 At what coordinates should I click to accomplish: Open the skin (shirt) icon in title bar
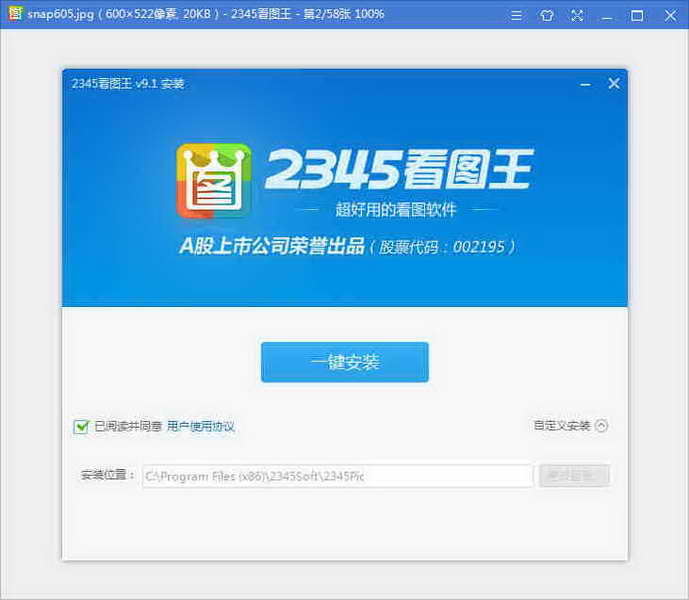(547, 16)
